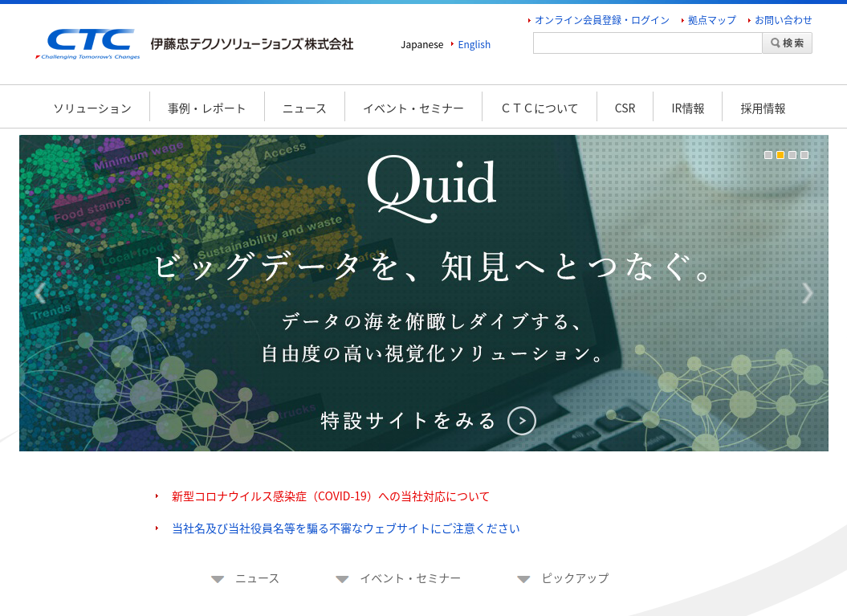Viewport: 847px width, 616px height.
Task: Focus the site search input field
Action: coord(648,43)
